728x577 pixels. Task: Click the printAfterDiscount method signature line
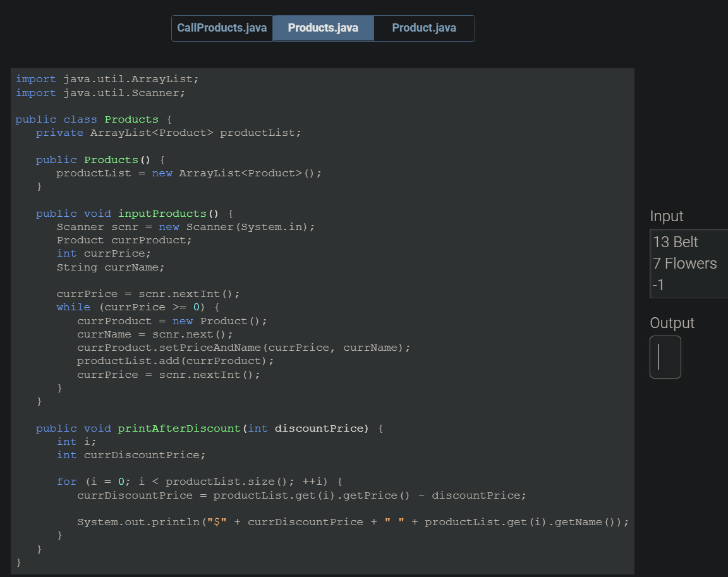pos(209,428)
